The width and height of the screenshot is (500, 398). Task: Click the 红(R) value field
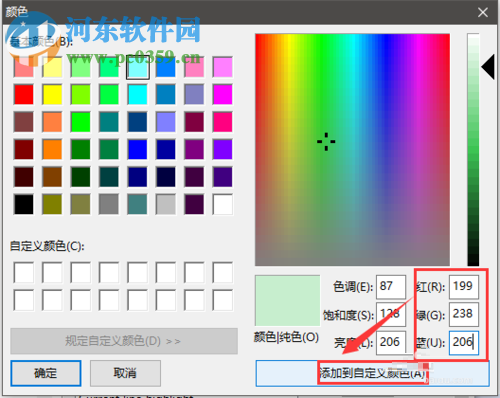[x=464, y=286]
